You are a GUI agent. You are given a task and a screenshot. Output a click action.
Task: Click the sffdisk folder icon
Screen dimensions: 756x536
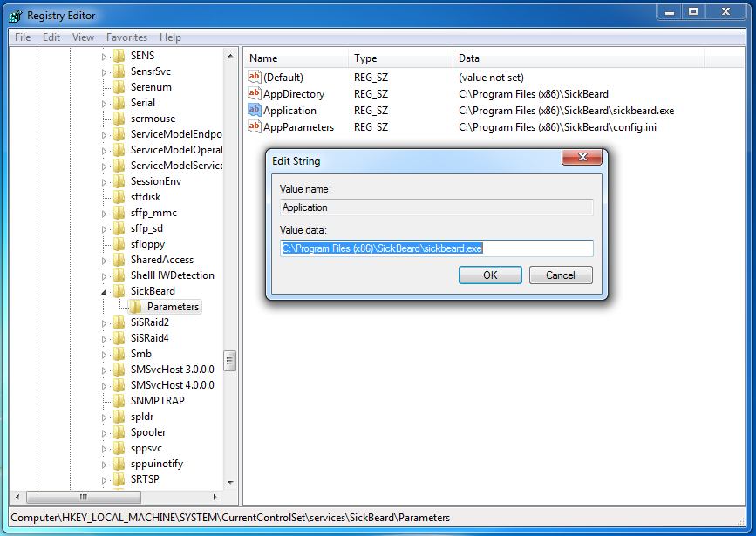(119, 197)
